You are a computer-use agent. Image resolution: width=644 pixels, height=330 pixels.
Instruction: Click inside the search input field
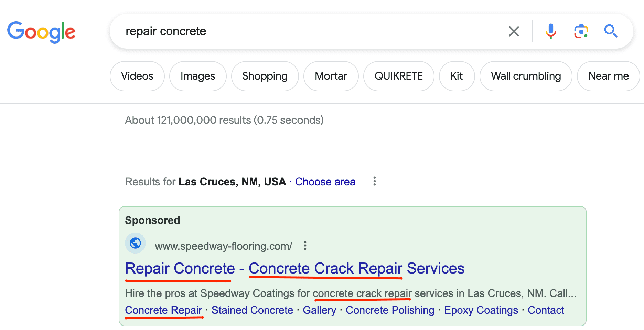310,31
